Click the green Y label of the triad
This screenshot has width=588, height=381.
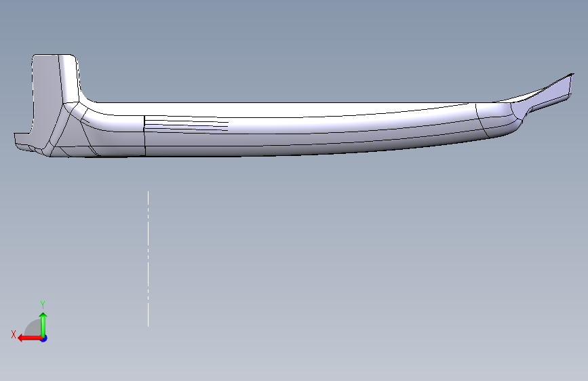point(43,305)
